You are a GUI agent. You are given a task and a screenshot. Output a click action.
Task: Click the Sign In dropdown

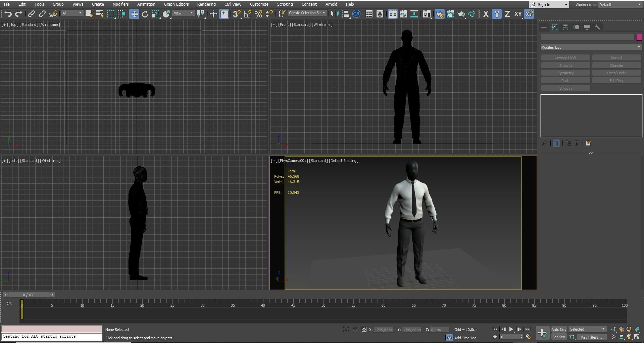point(549,4)
